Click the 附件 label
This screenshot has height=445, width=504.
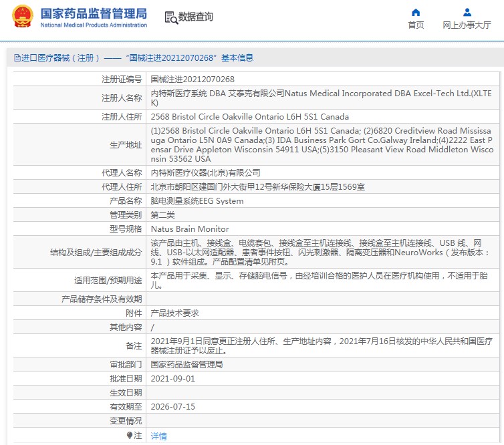[134, 313]
